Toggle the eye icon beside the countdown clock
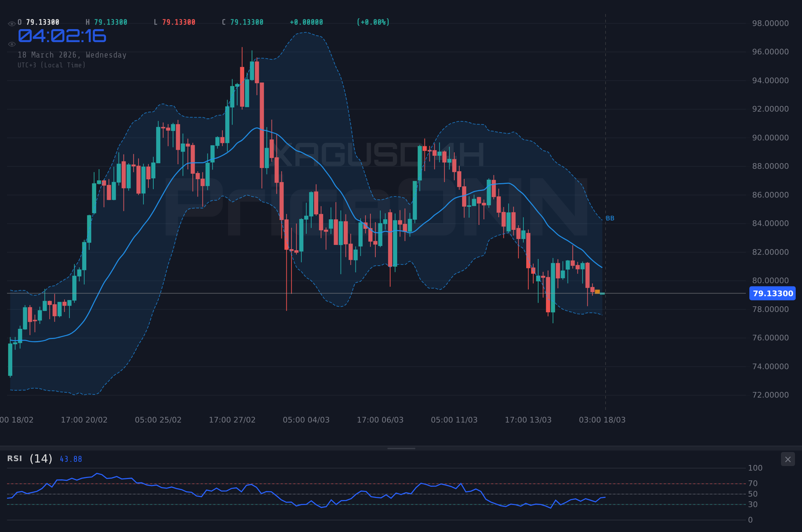Screen dimensions: 802x532 click(x=12, y=44)
